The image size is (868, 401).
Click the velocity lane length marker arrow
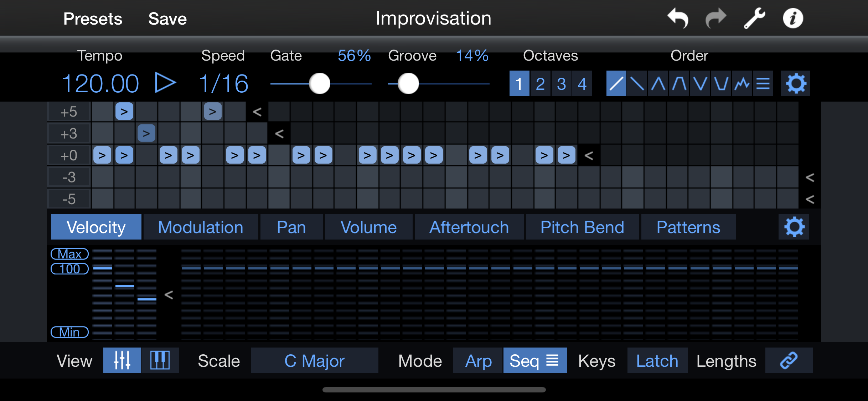tap(169, 294)
